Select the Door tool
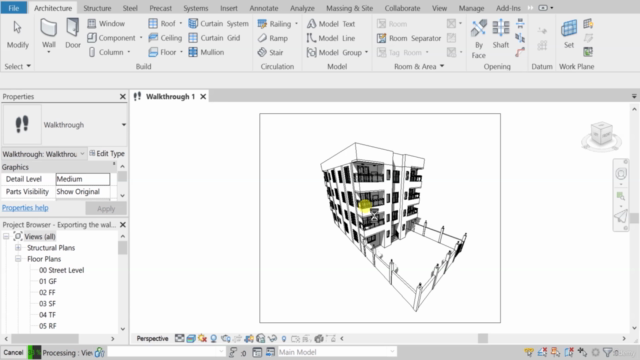Viewport: 640px width, 360px height. tap(73, 34)
